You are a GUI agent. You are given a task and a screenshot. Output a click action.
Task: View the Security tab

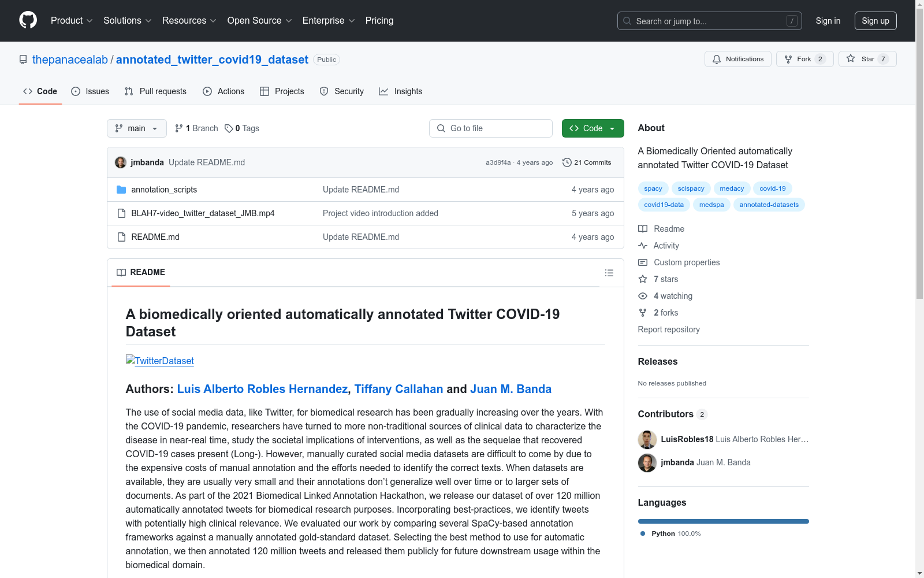pyautogui.click(x=342, y=91)
